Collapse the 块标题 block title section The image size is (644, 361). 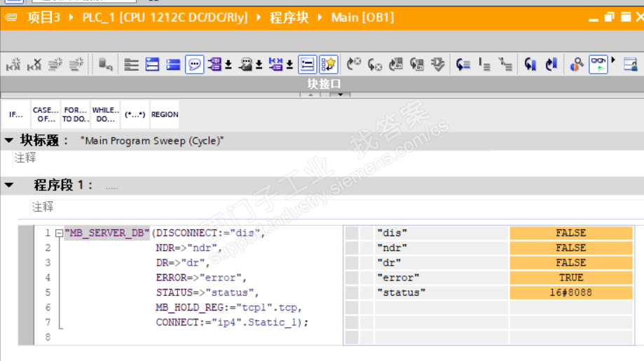(9, 140)
